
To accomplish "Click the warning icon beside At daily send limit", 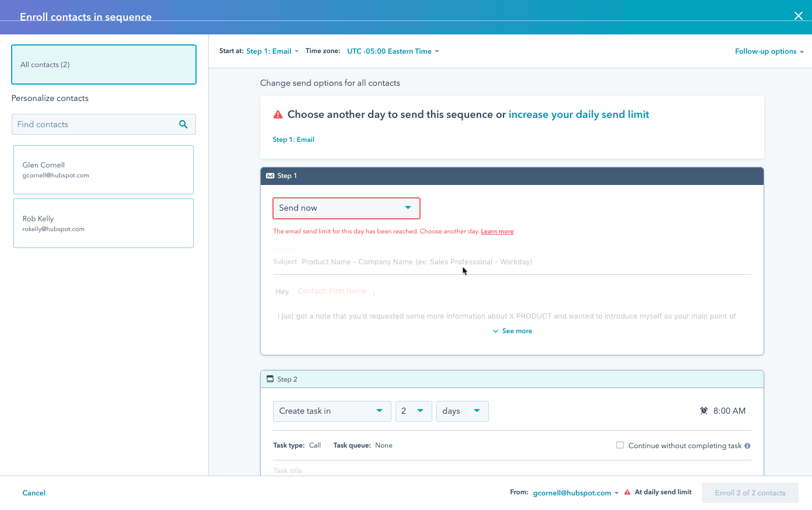I will [628, 492].
